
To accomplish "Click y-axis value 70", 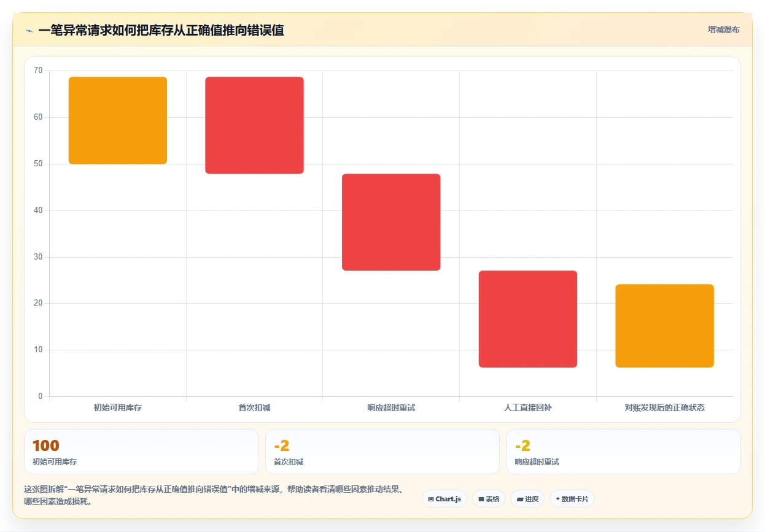I will pos(38,71).
